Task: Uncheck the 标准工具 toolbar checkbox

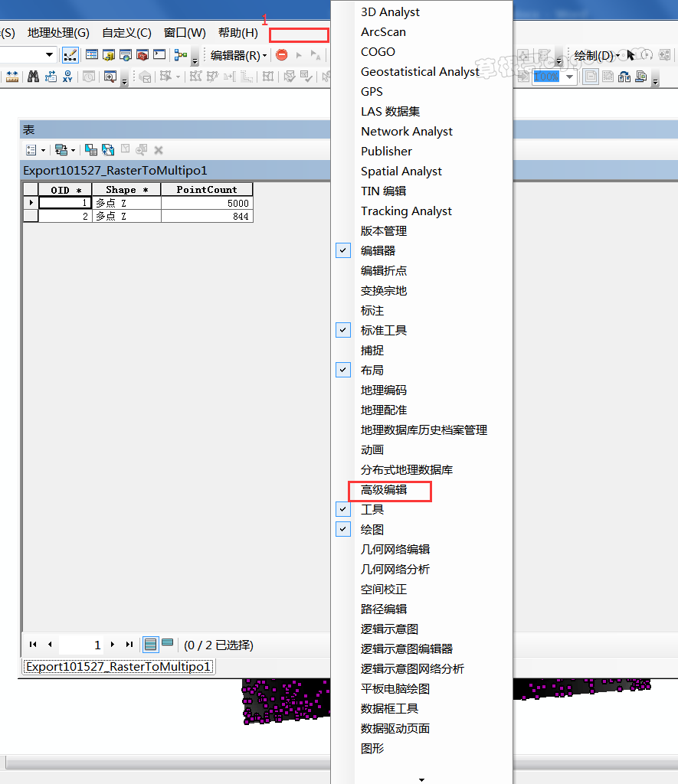Action: 342,330
